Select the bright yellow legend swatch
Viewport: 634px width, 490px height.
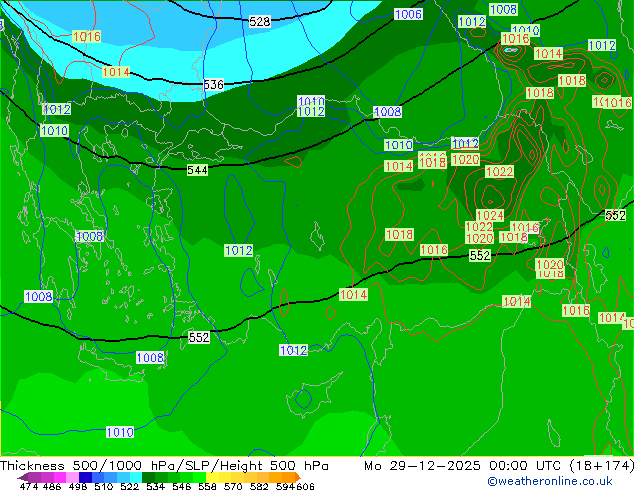[212, 477]
